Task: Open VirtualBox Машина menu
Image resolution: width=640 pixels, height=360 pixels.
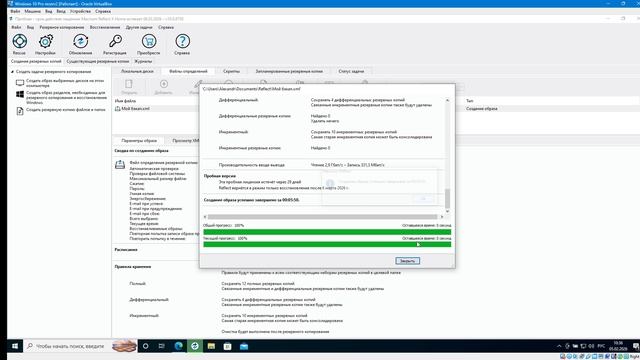Action: 32,11
